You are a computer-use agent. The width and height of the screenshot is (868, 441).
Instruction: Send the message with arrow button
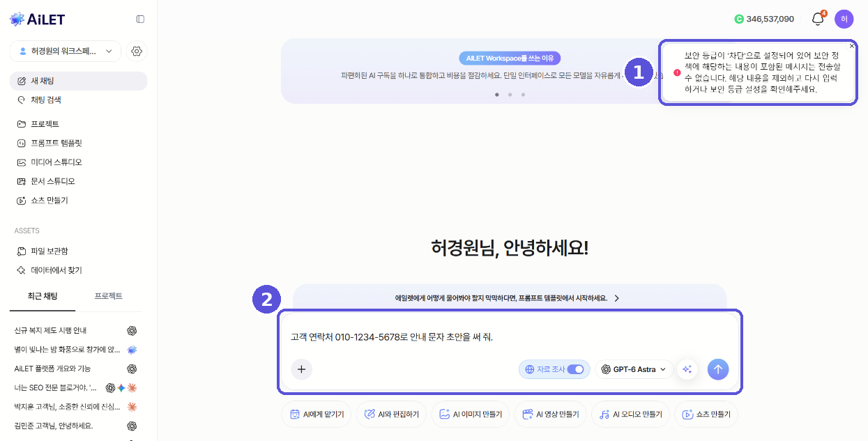click(x=718, y=369)
